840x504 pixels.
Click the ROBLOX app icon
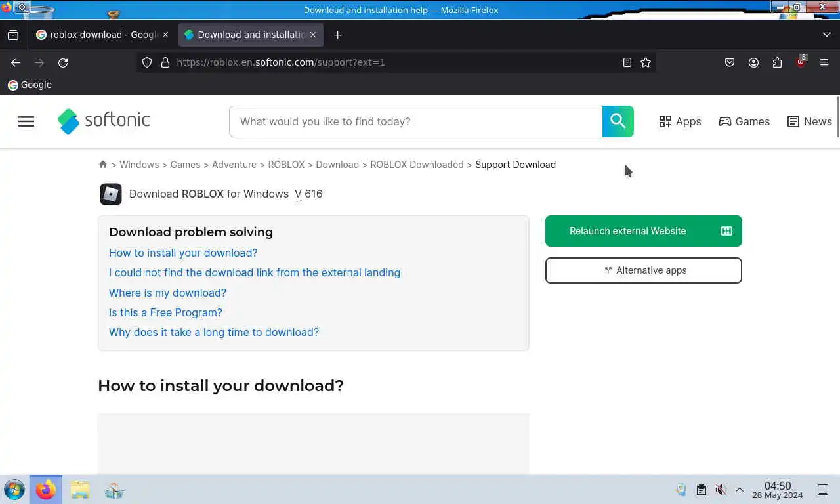pyautogui.click(x=111, y=194)
